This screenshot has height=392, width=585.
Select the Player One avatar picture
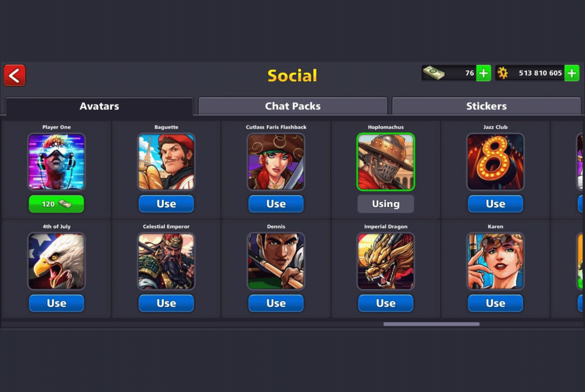click(56, 162)
